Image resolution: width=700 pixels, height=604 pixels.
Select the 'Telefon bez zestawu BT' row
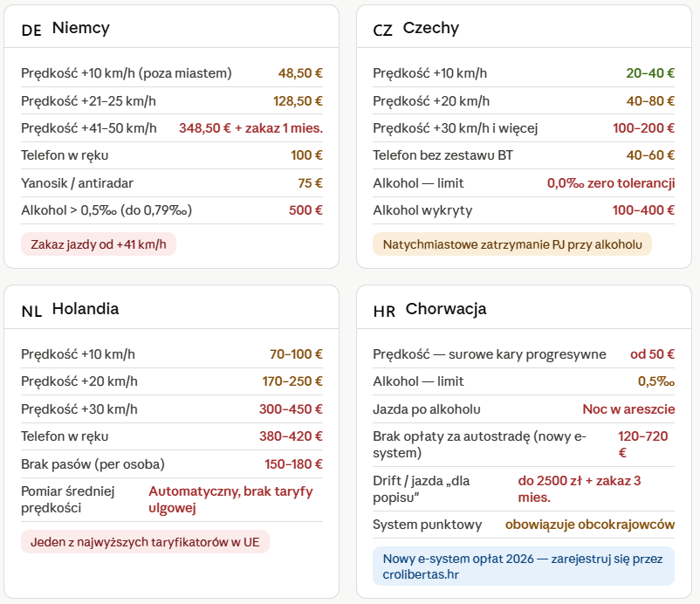click(x=523, y=155)
